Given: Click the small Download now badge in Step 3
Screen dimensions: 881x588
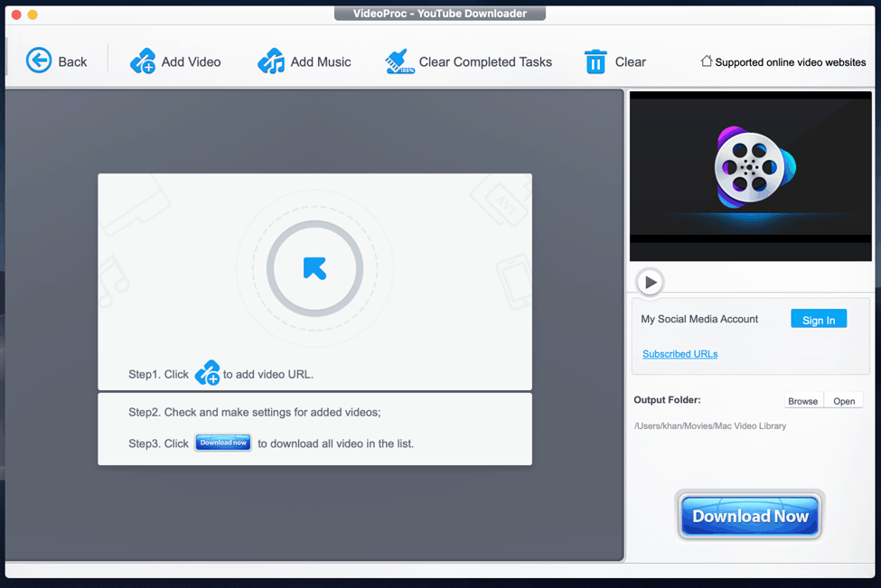Looking at the screenshot, I should (x=222, y=443).
